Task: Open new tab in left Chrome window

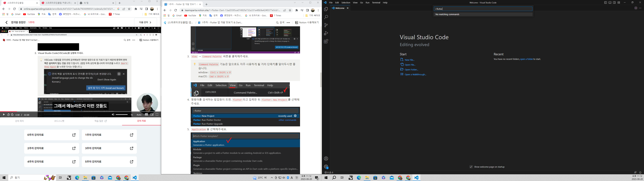Action: [120, 3]
